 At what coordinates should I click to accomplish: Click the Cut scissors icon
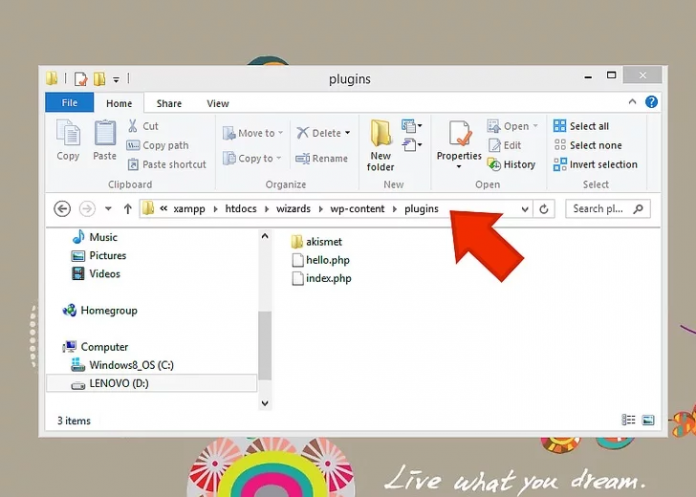134,126
